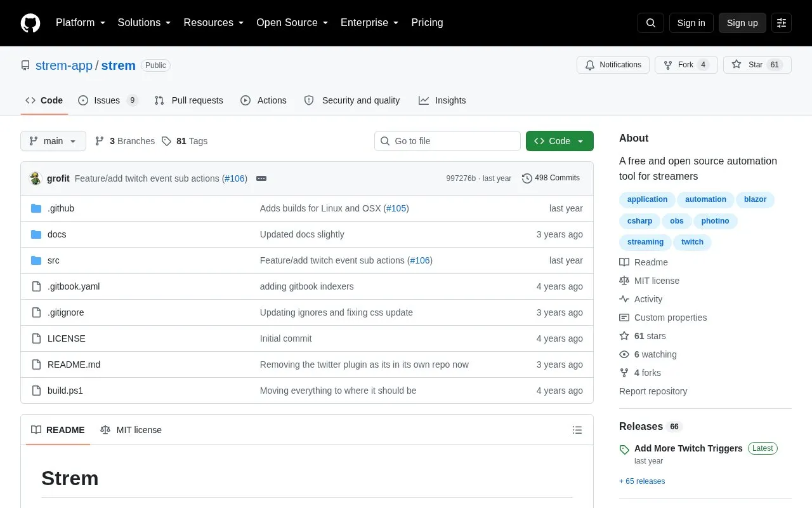The image size is (812, 508).
Task: Expand the main branch dropdown
Action: 53,141
